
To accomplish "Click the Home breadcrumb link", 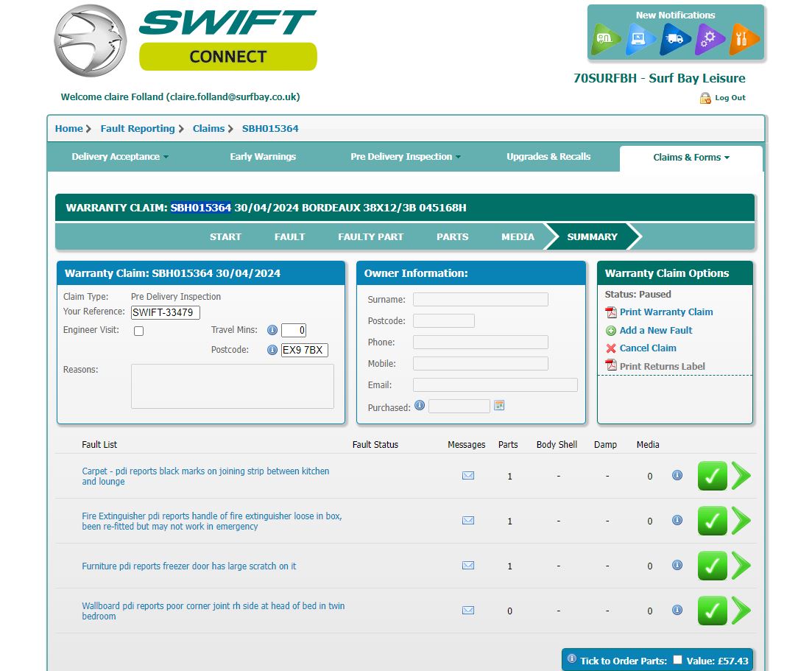I will 69,128.
